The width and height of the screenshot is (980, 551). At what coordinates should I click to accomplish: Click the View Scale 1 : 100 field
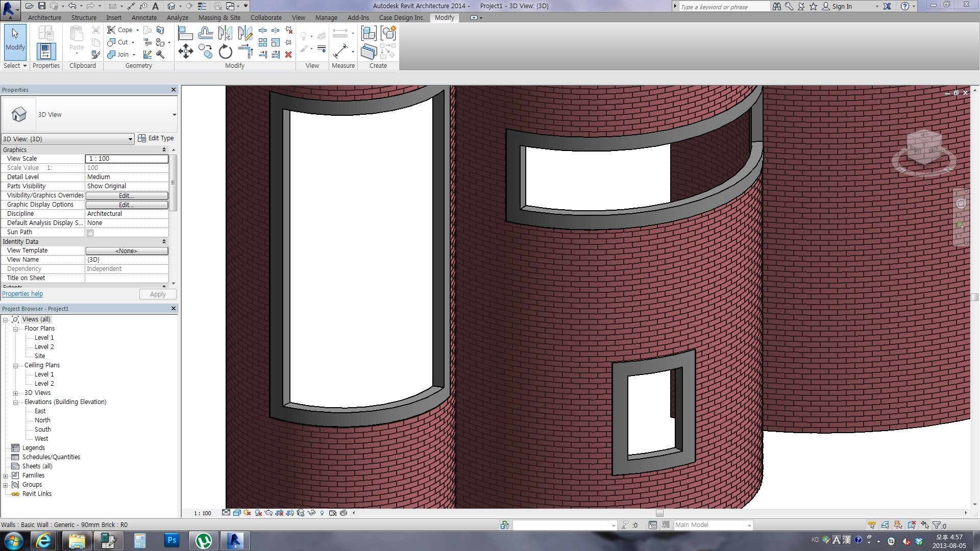[127, 159]
